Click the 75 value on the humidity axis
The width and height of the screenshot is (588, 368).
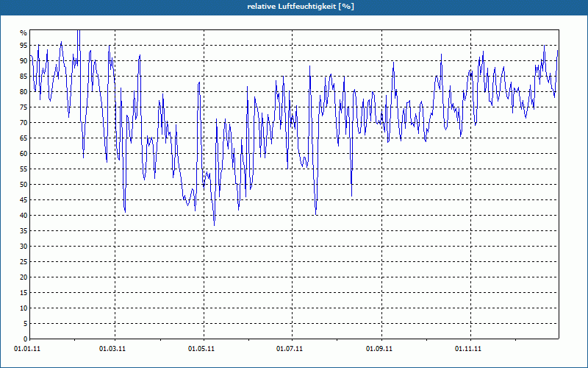(24, 107)
